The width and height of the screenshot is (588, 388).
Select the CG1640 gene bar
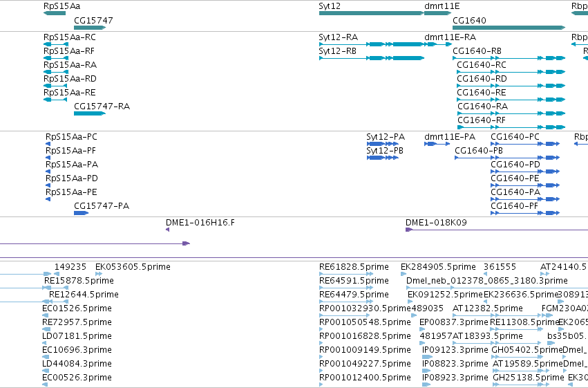pyautogui.click(x=509, y=28)
